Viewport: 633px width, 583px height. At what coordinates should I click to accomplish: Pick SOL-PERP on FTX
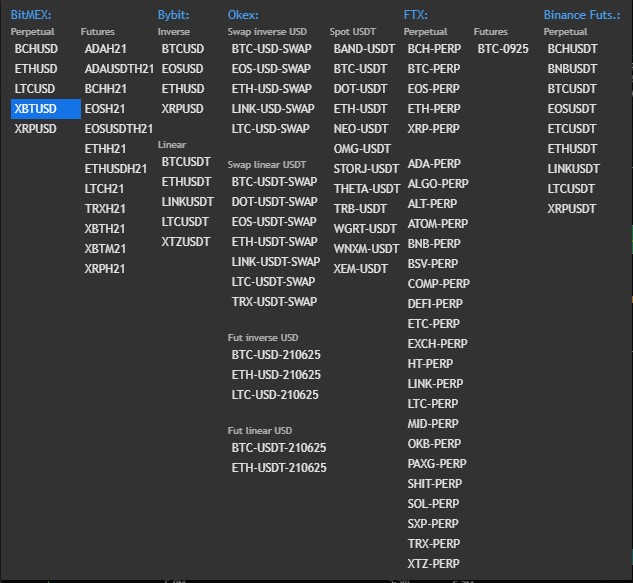point(433,504)
